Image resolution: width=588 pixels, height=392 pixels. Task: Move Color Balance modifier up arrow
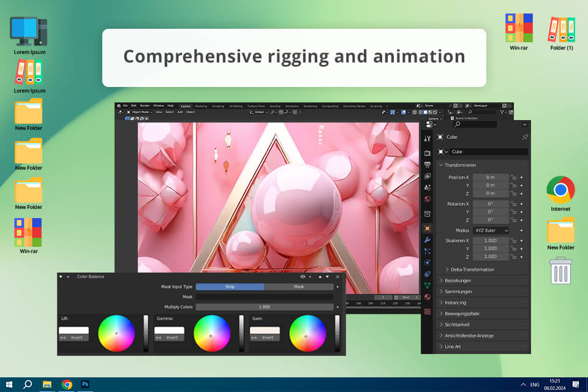pyautogui.click(x=320, y=277)
